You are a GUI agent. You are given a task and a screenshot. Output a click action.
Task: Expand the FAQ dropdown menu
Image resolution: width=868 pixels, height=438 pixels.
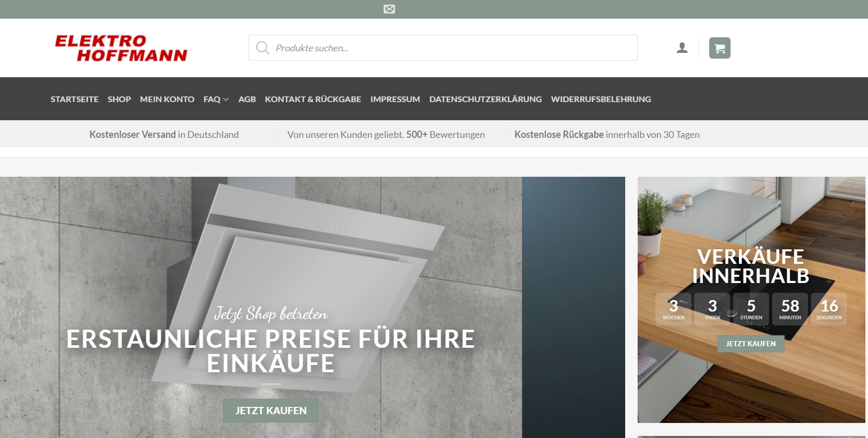(x=216, y=99)
